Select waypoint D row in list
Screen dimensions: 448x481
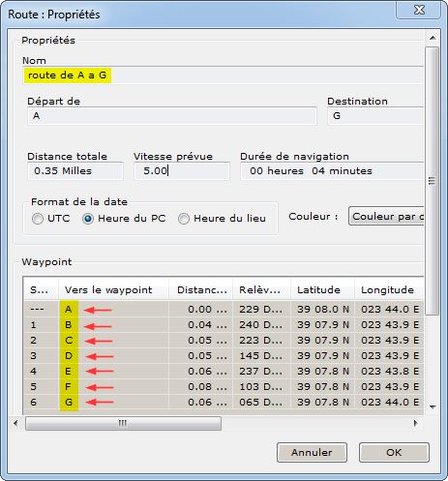(224, 355)
